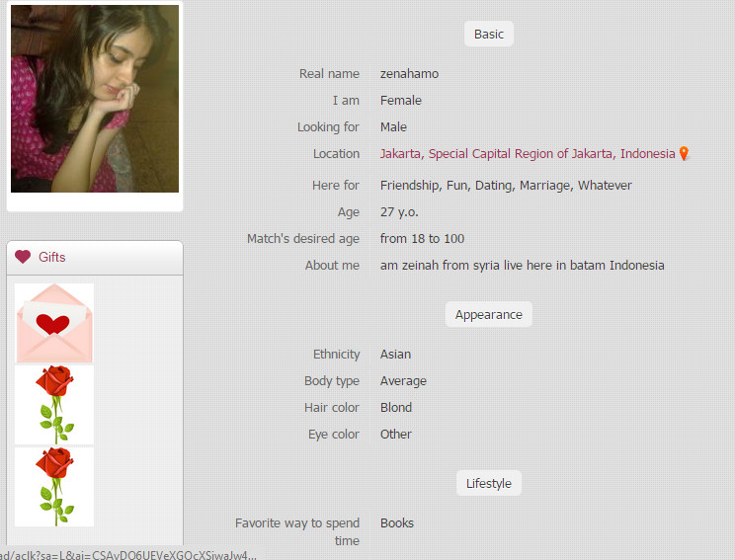735x560 pixels.
Task: Click the browser status bar URL text
Action: click(128, 555)
